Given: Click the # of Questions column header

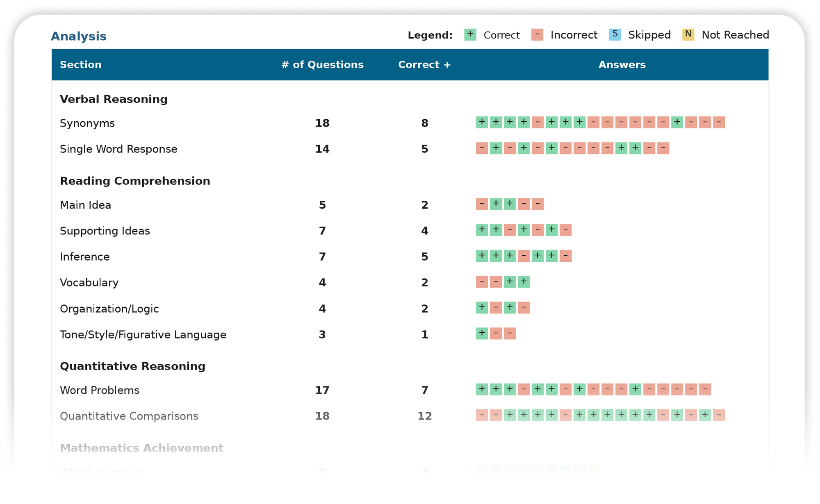Looking at the screenshot, I should [x=322, y=65].
